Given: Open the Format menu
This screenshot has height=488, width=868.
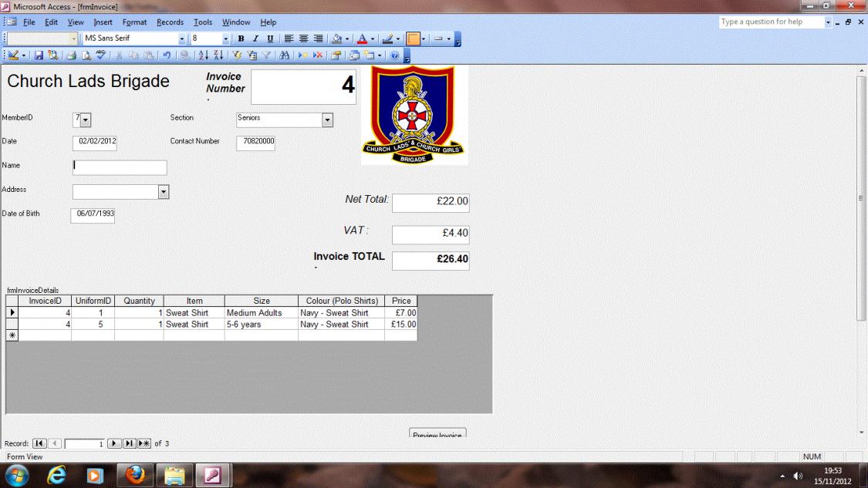Looking at the screenshot, I should pyautogui.click(x=134, y=22).
